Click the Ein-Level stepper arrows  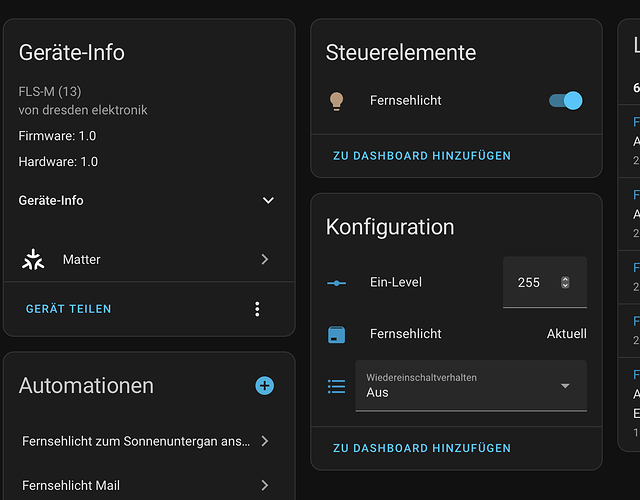(x=565, y=282)
